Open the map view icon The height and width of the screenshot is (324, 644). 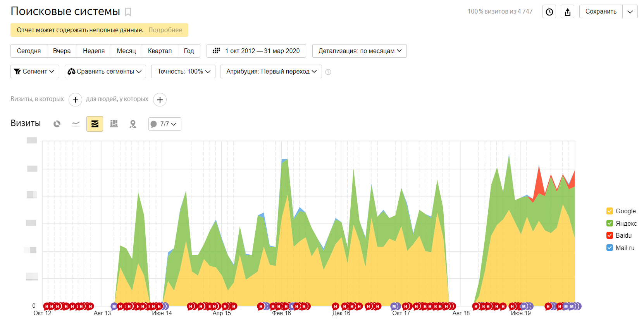pyautogui.click(x=133, y=124)
